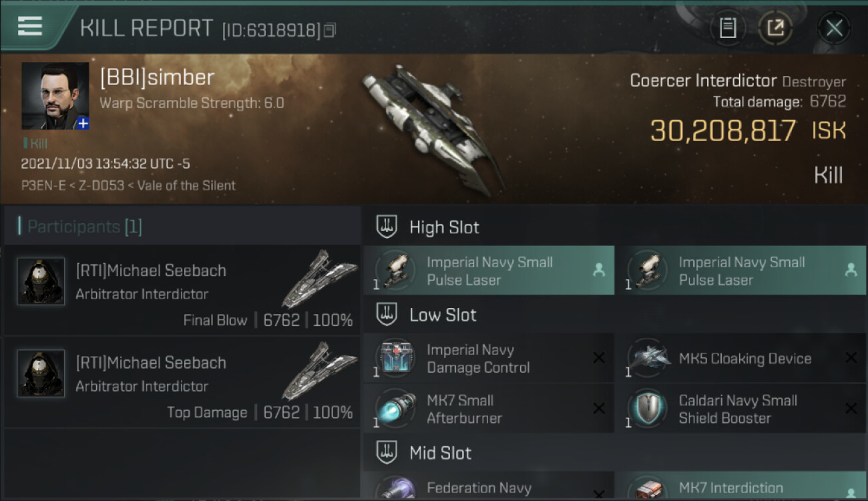Select the Caldari Navy Small Shield Booster icon
868x501 pixels.
(x=648, y=408)
